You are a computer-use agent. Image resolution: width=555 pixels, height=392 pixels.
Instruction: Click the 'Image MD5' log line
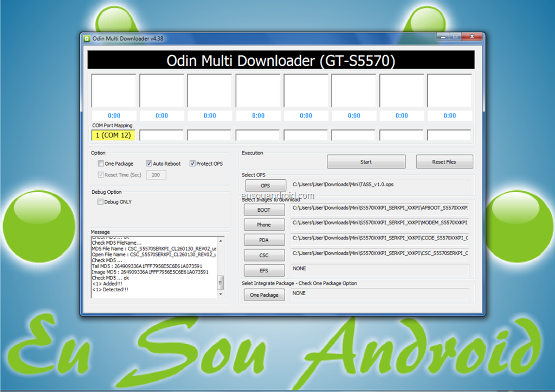click(150, 272)
